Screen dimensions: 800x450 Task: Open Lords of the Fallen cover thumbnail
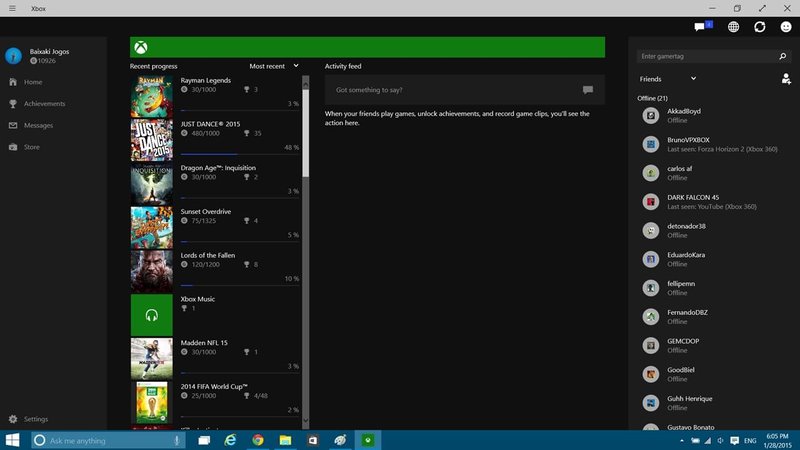[152, 272]
